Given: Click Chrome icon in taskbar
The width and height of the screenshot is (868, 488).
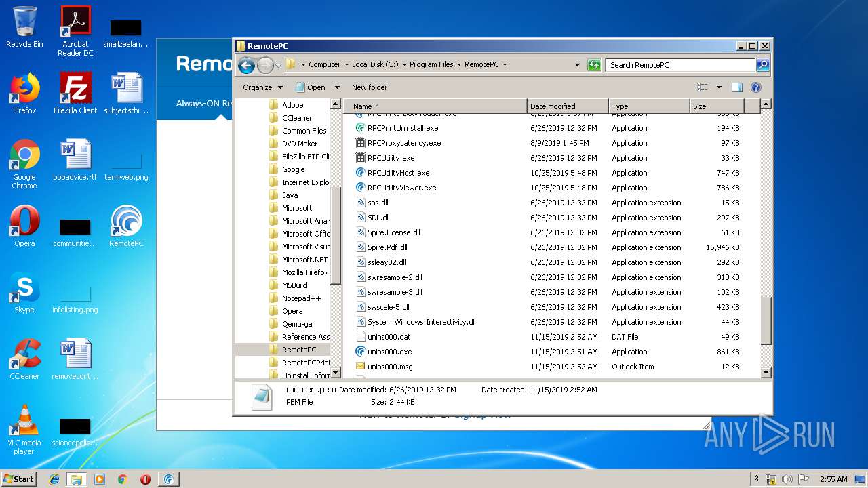Looking at the screenshot, I should [x=122, y=479].
